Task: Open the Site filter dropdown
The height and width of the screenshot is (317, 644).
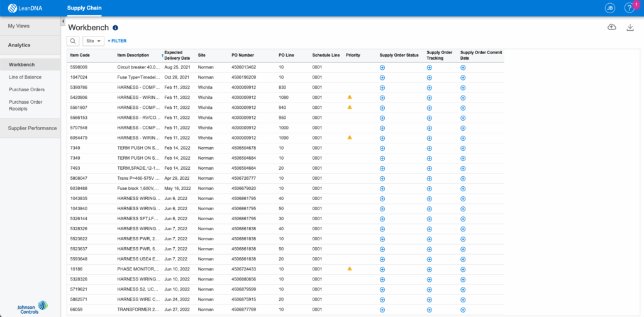Action: coord(93,41)
